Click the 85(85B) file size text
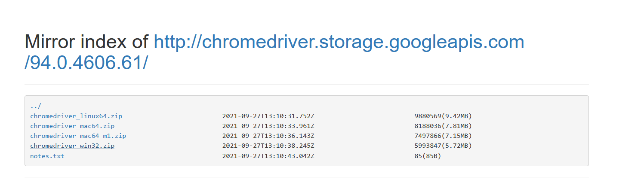This screenshot has height=189, width=644. (428, 156)
